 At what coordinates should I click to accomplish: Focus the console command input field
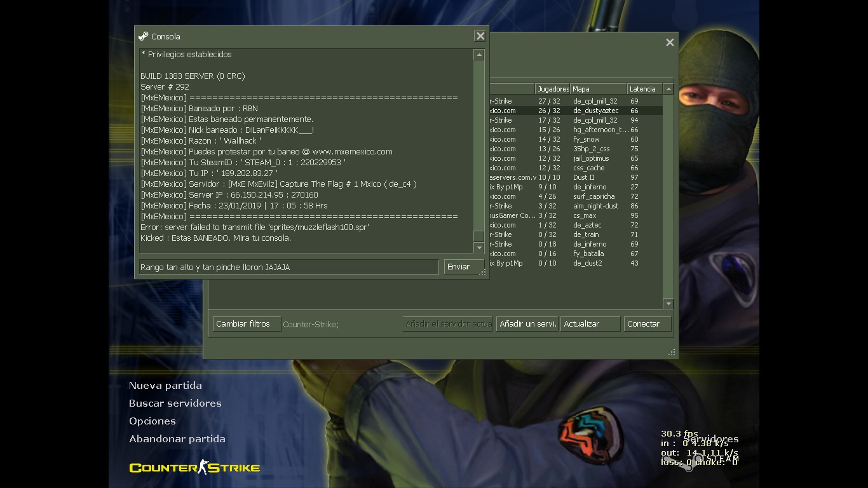tap(289, 267)
